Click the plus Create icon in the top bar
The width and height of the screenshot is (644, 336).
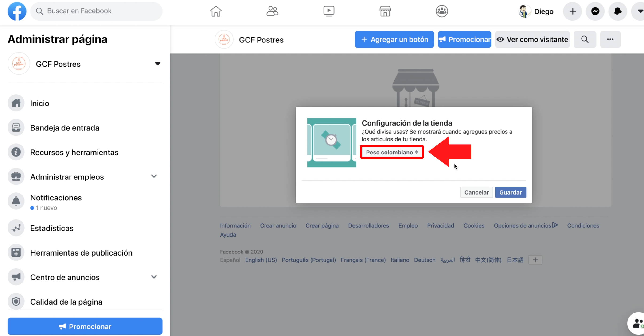[573, 11]
